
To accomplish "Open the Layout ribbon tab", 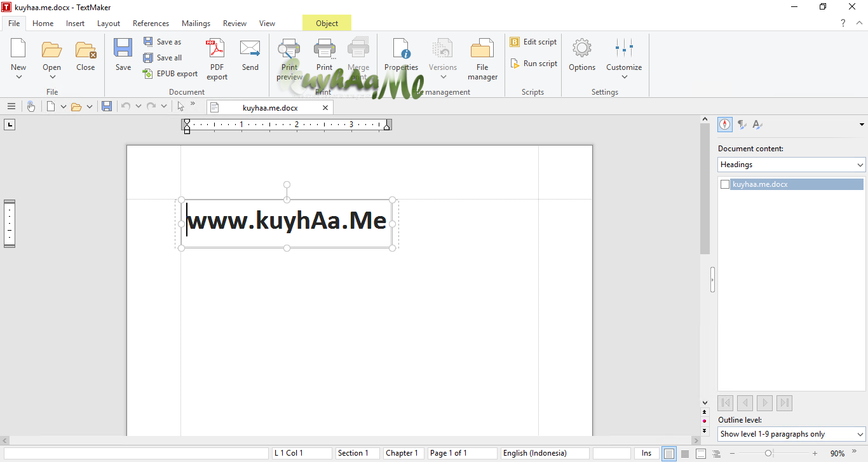I will tap(109, 24).
